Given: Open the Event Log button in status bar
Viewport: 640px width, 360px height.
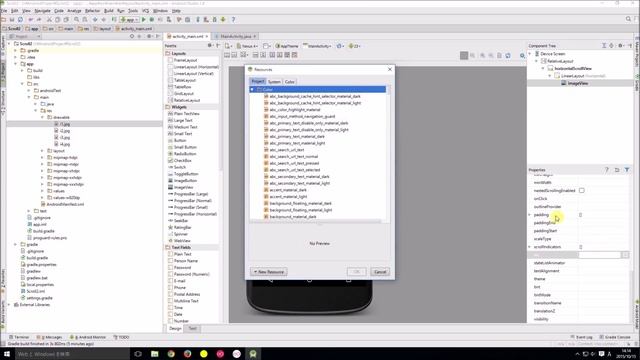Looking at the screenshot, I should pos(581,337).
